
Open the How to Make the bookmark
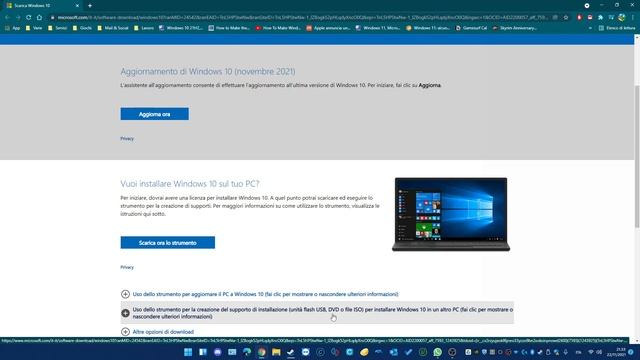[x=229, y=28]
